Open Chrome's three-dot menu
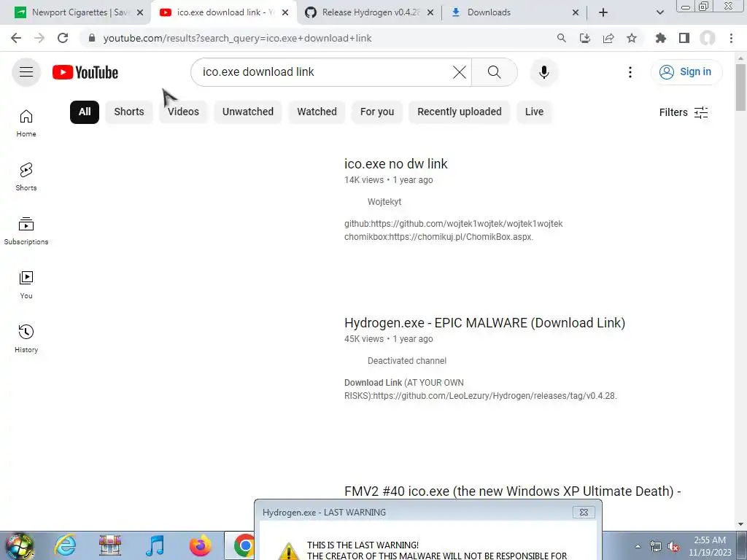 coord(731,38)
